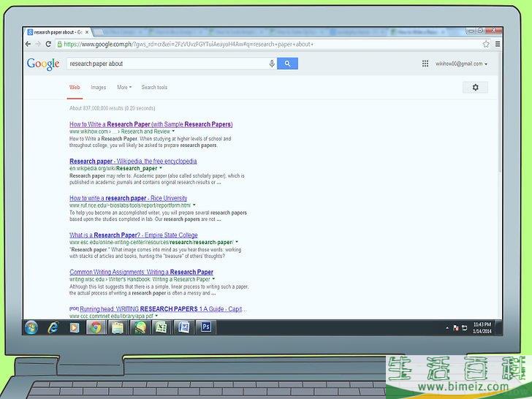Click the voice search microphone icon
The height and width of the screenshot is (399, 532).
click(x=272, y=64)
